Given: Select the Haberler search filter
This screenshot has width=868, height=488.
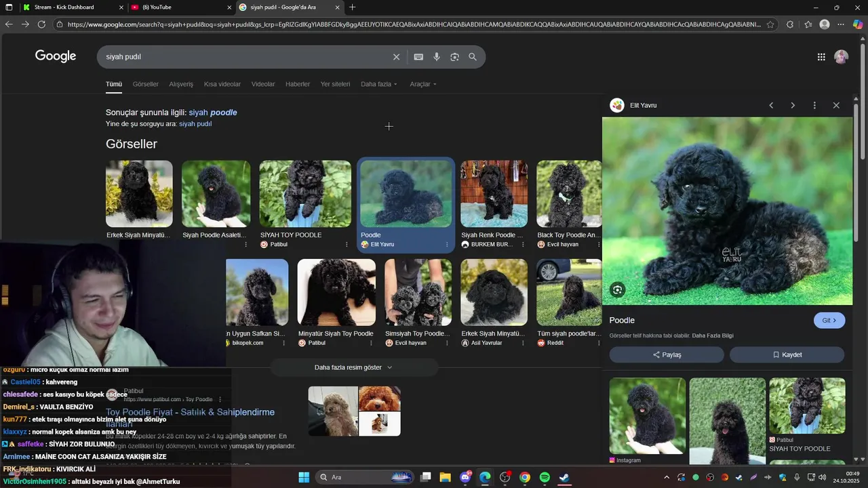Looking at the screenshot, I should coord(298,84).
